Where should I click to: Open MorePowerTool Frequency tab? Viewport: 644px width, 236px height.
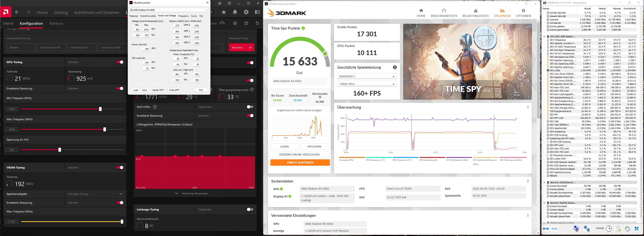(x=184, y=16)
